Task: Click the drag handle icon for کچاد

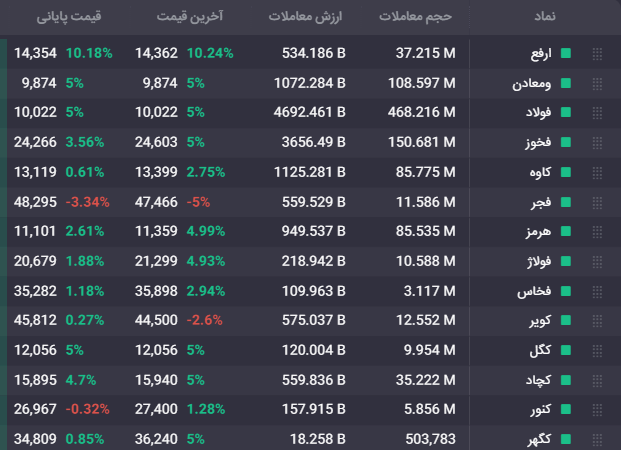Action: pyautogui.click(x=597, y=381)
